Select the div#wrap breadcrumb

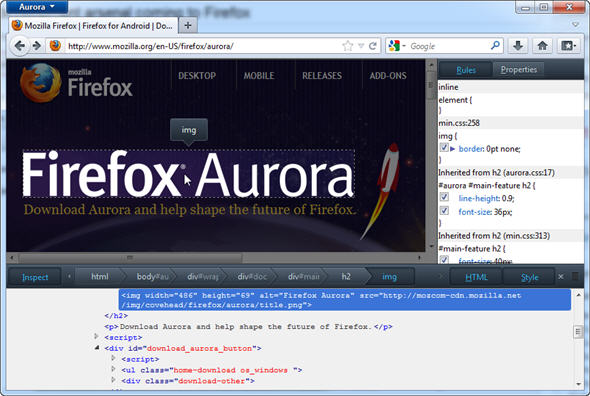click(x=203, y=277)
